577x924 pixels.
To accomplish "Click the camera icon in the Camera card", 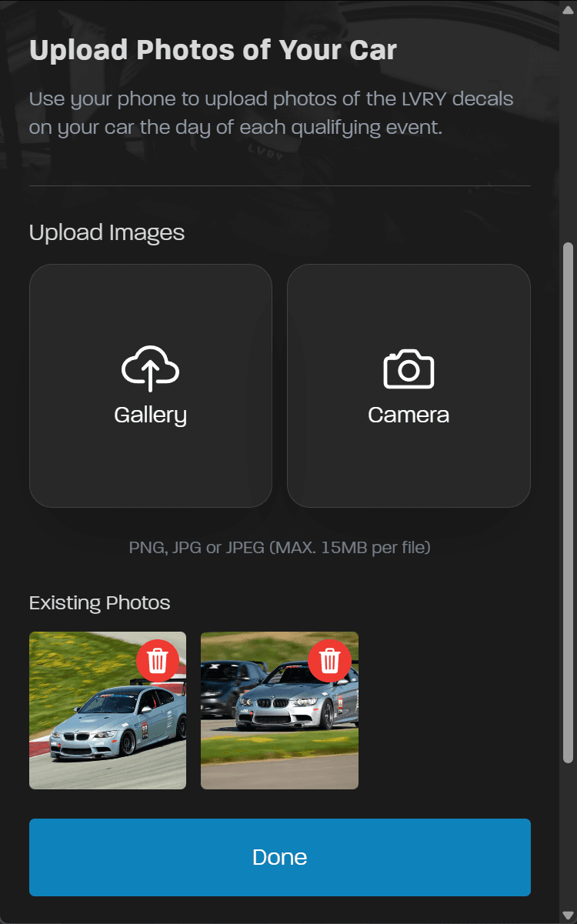I will (x=409, y=369).
